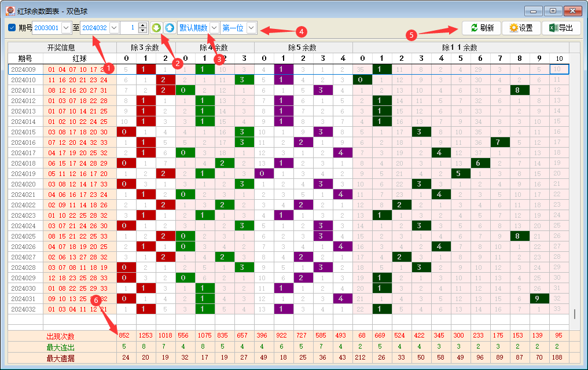Click the app icon in the title bar
This screenshot has height=370, width=588.
click(x=10, y=11)
